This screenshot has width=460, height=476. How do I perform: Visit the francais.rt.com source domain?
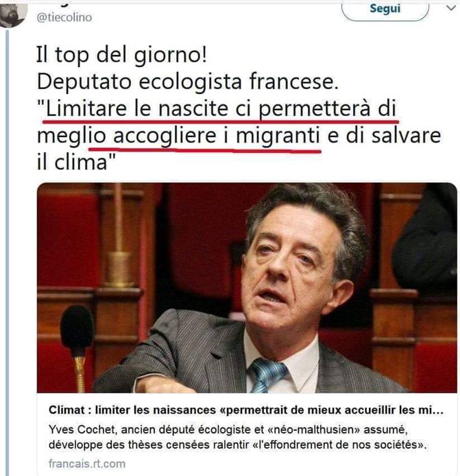coord(87,464)
